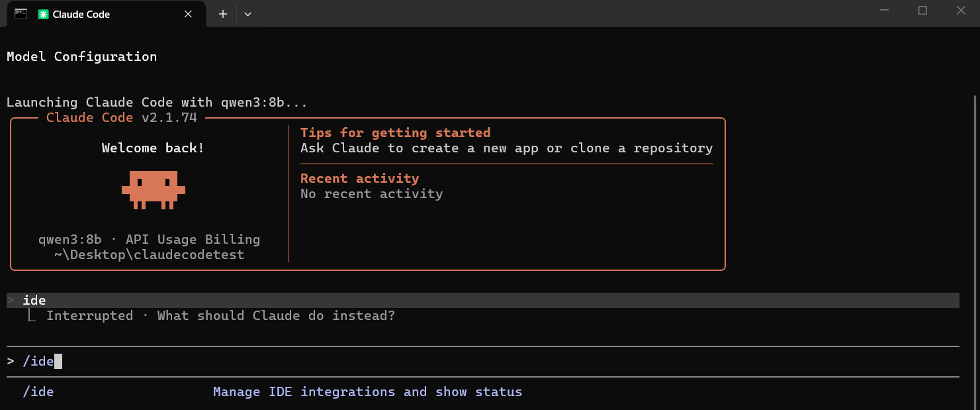Click the 'Tips for getting started' heading
The image size is (980, 410).
[395, 132]
